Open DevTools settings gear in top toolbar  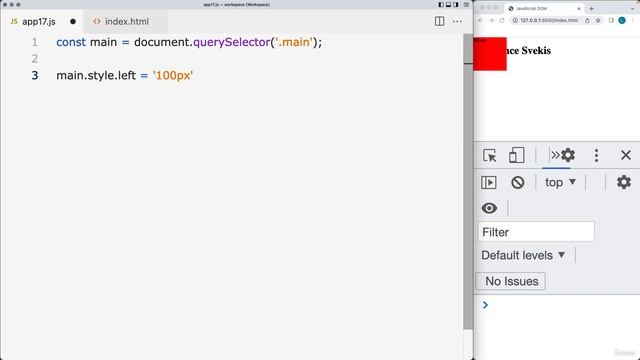point(568,155)
